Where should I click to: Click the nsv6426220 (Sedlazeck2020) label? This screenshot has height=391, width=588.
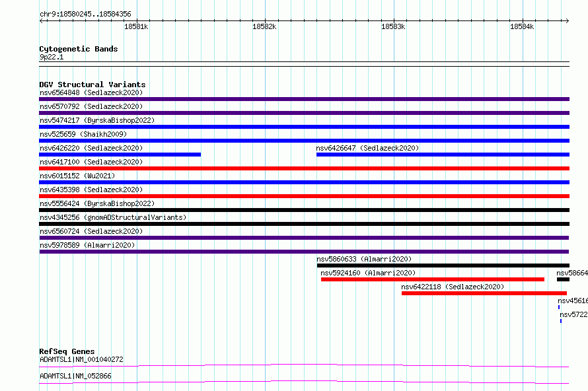tap(91, 148)
